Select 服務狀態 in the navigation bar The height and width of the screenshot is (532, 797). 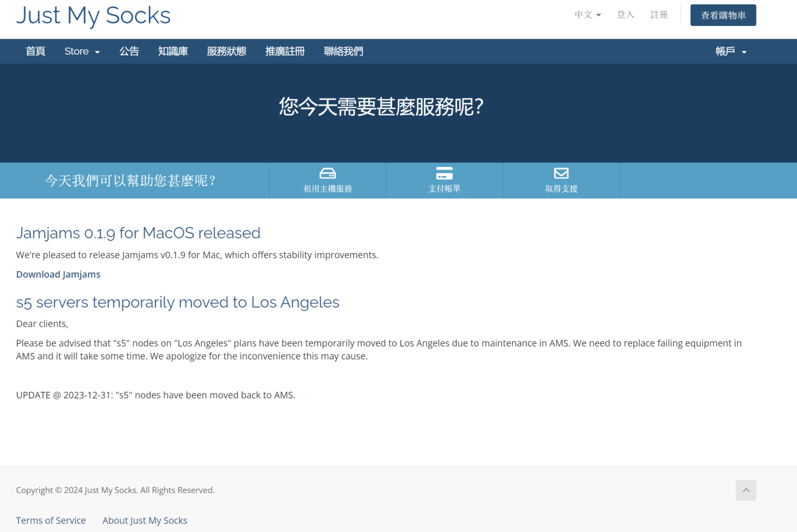click(226, 51)
